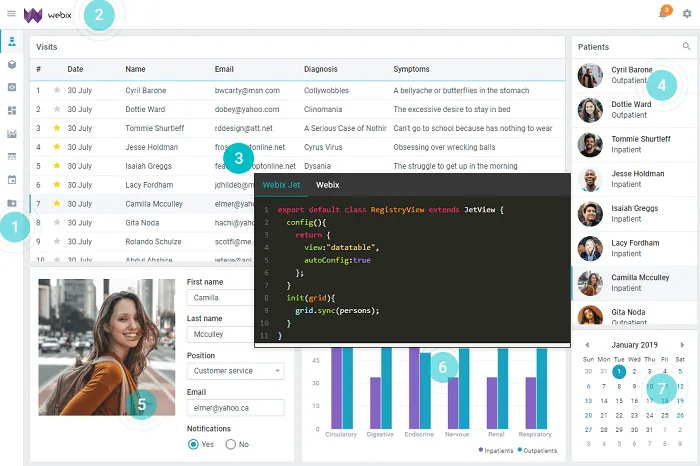Open the settings gear icon
This screenshot has width=700, height=466.
click(687, 14)
